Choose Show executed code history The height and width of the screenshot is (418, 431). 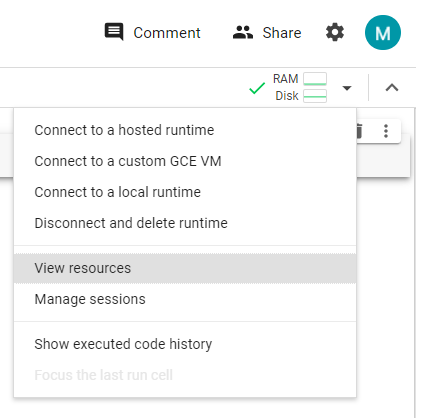(x=185, y=344)
